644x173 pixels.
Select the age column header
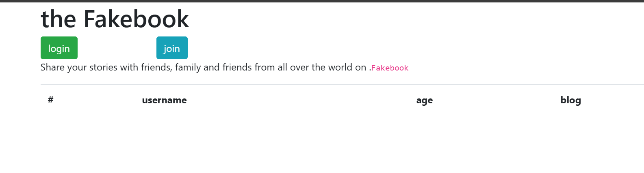424,100
